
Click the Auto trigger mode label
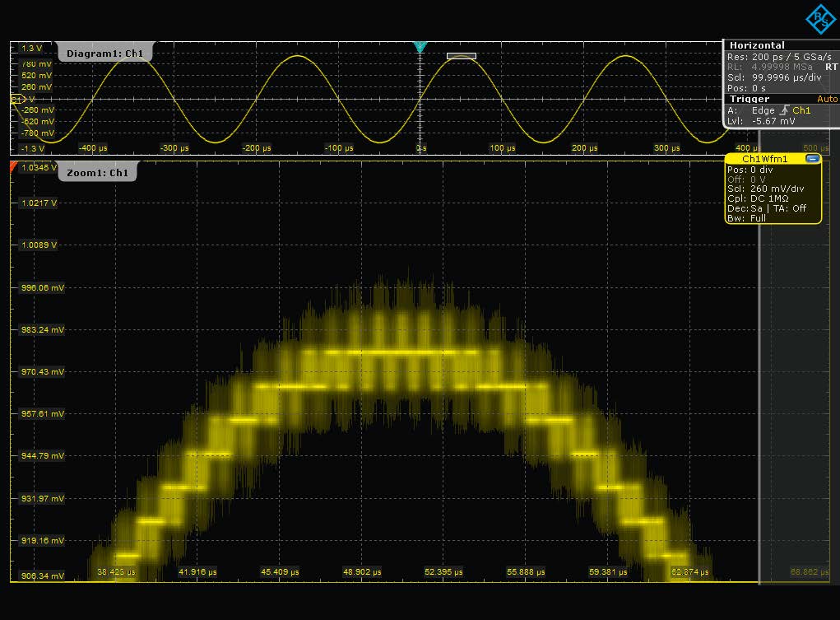pyautogui.click(x=827, y=99)
